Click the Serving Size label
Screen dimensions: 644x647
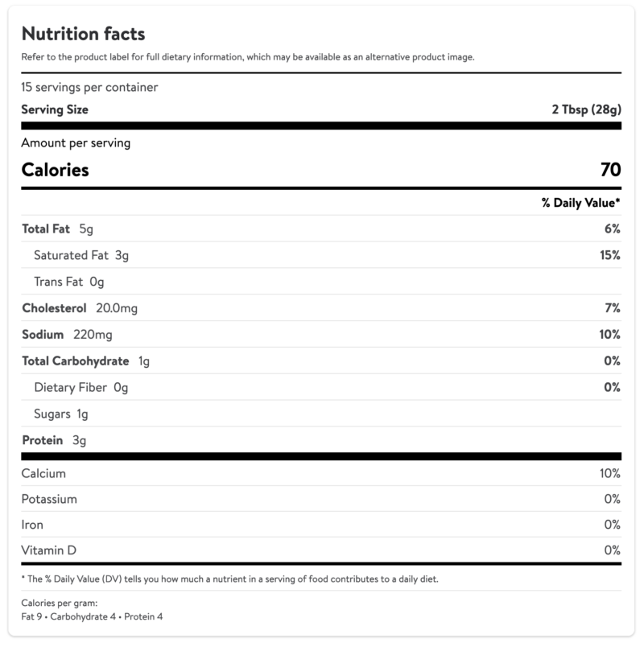(55, 109)
